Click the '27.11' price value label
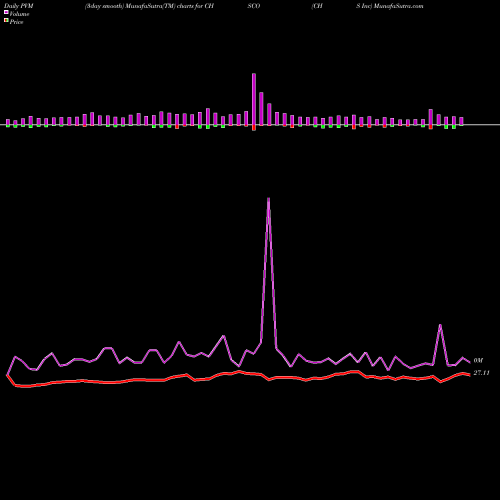Image resolution: width=500 pixels, height=500 pixels. point(481,373)
